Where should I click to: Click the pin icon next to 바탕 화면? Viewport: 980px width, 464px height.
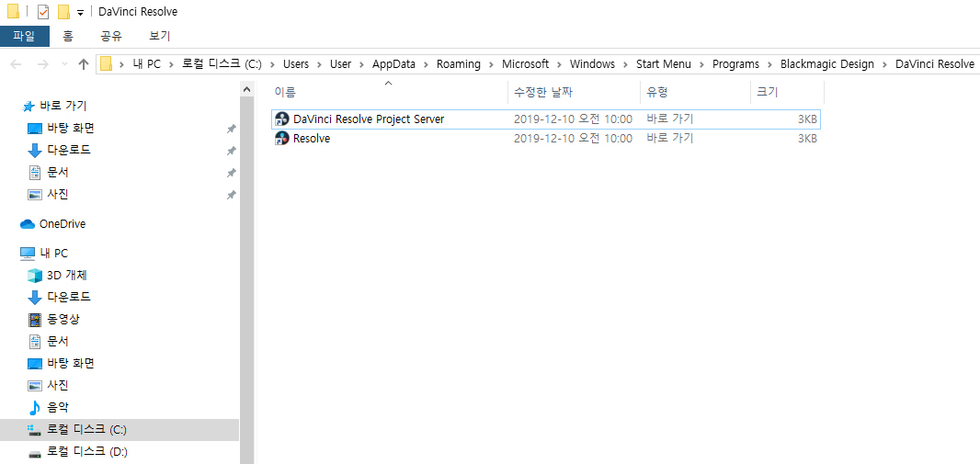tap(231, 129)
